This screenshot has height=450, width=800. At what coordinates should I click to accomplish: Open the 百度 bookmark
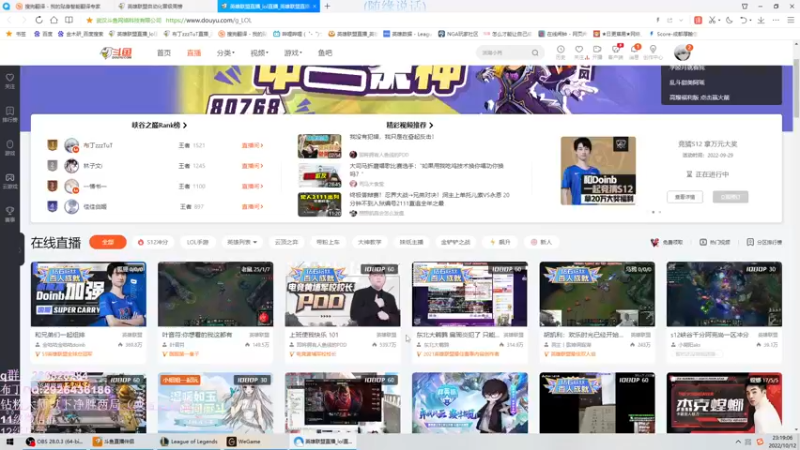[43, 34]
